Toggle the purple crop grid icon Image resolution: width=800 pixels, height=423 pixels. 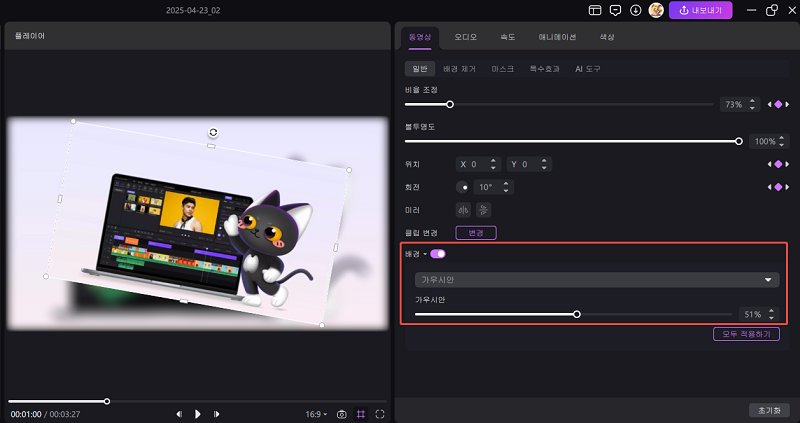click(361, 414)
